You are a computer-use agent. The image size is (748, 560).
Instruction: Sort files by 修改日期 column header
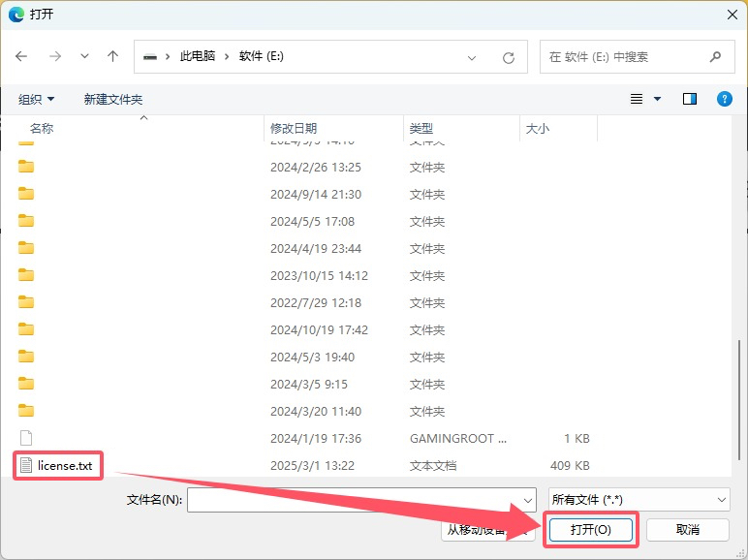tap(294, 128)
